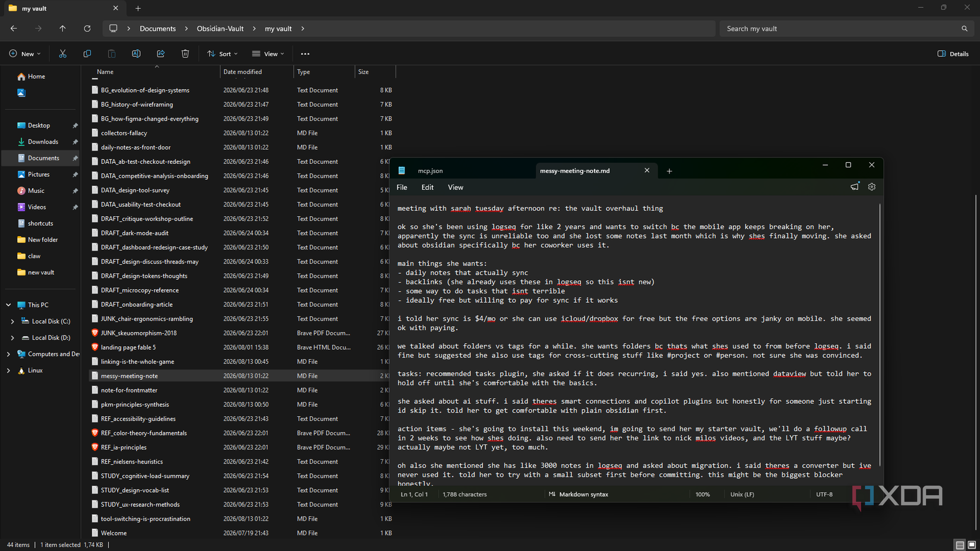Viewport: 980px width, 551px height.
Task: Expand Local Disk (D:) in navigation pane
Action: pos(12,338)
